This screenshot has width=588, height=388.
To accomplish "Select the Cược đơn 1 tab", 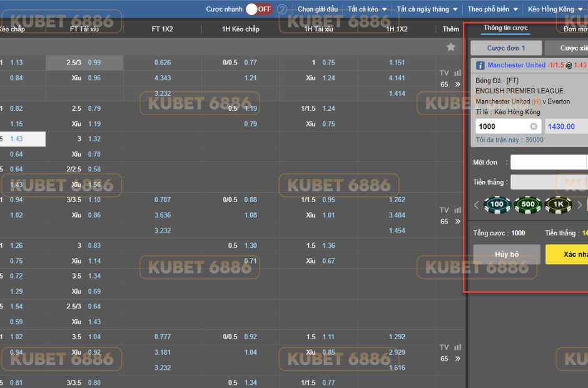I will (506, 48).
